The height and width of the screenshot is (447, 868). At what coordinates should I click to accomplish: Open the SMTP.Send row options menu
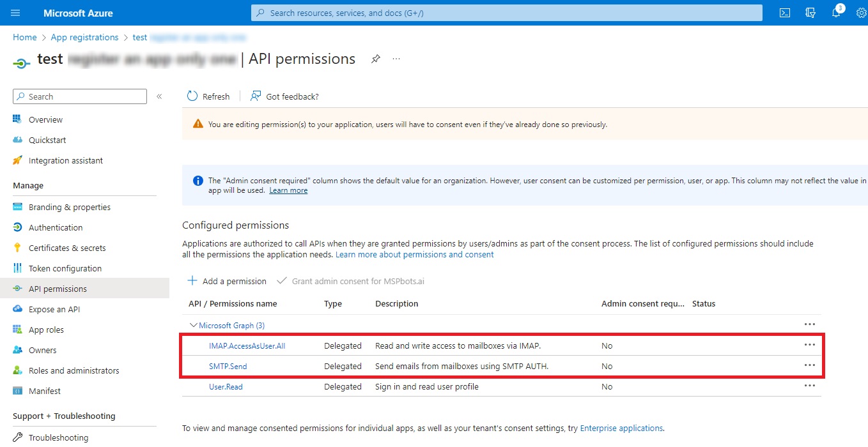pos(810,365)
